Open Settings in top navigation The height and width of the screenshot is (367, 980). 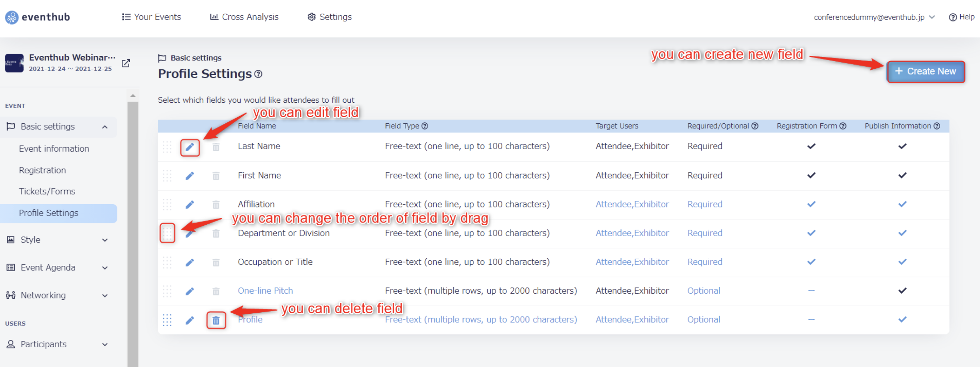329,17
